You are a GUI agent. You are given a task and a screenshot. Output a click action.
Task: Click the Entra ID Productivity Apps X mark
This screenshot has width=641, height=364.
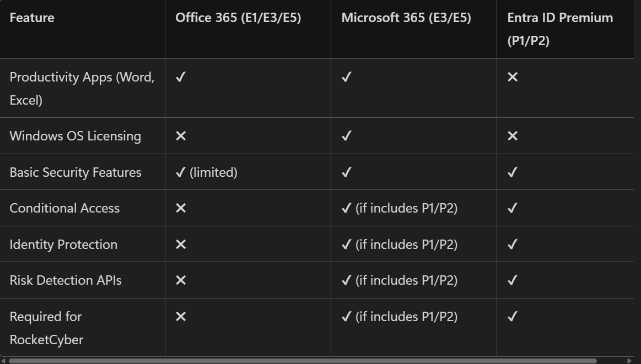(513, 77)
